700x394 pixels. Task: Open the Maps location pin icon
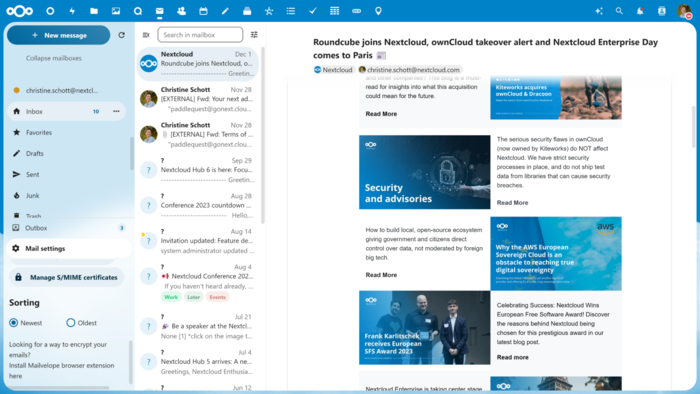tap(378, 11)
